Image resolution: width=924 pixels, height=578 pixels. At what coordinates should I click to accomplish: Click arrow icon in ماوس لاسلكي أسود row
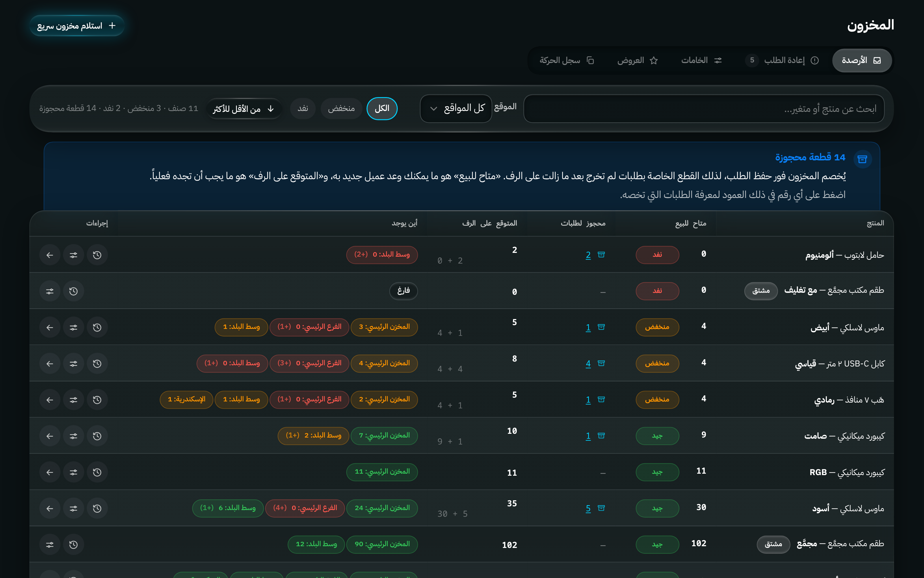tap(50, 508)
